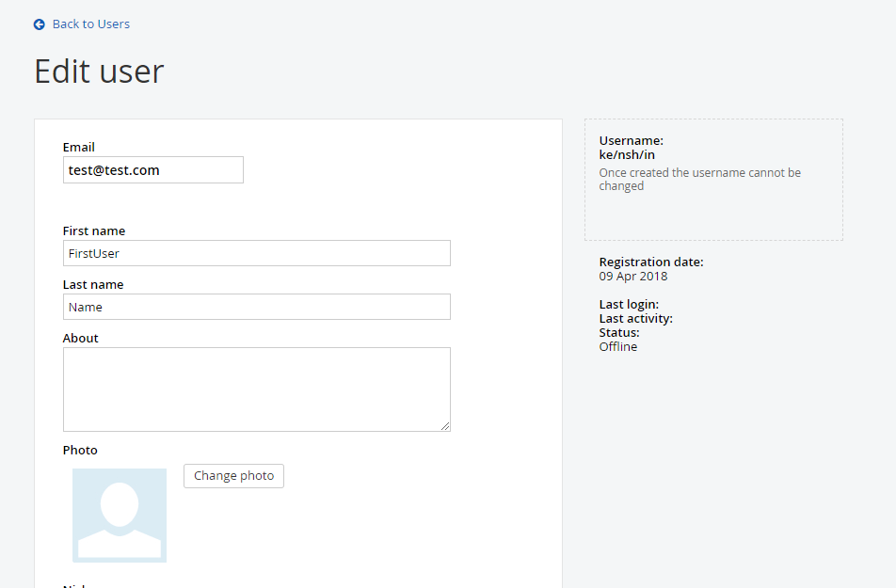Click the About textarea resize grip
This screenshot has width=896, height=588.
point(445,426)
